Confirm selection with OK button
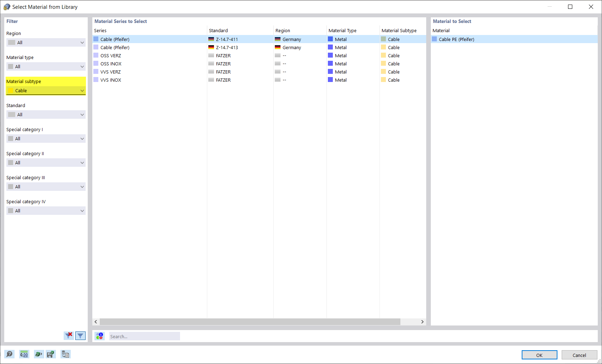This screenshot has height=364, width=602. 539,355
